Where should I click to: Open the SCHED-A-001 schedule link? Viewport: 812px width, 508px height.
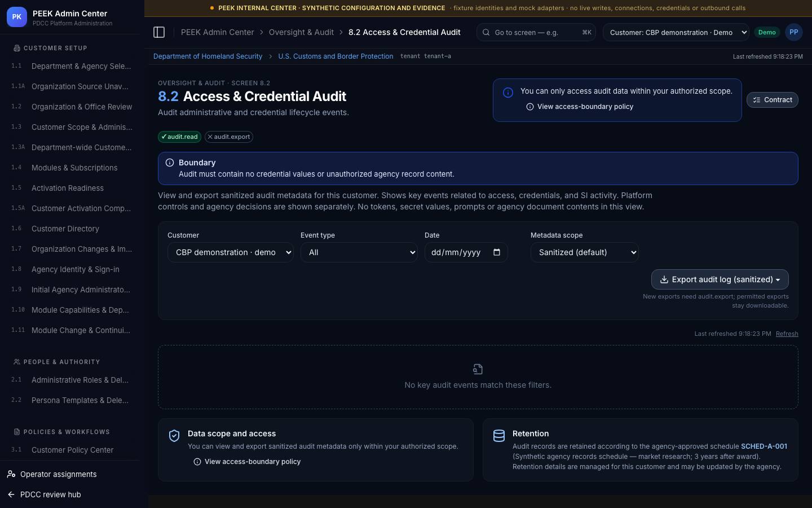click(x=764, y=446)
